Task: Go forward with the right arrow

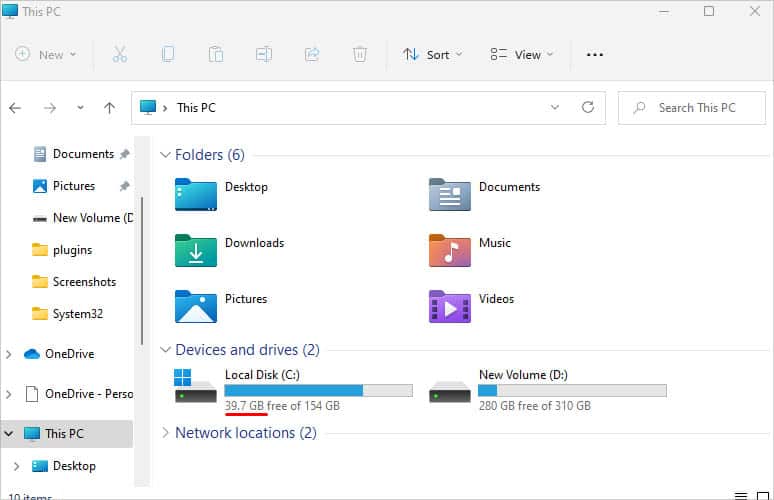Action: [50, 108]
